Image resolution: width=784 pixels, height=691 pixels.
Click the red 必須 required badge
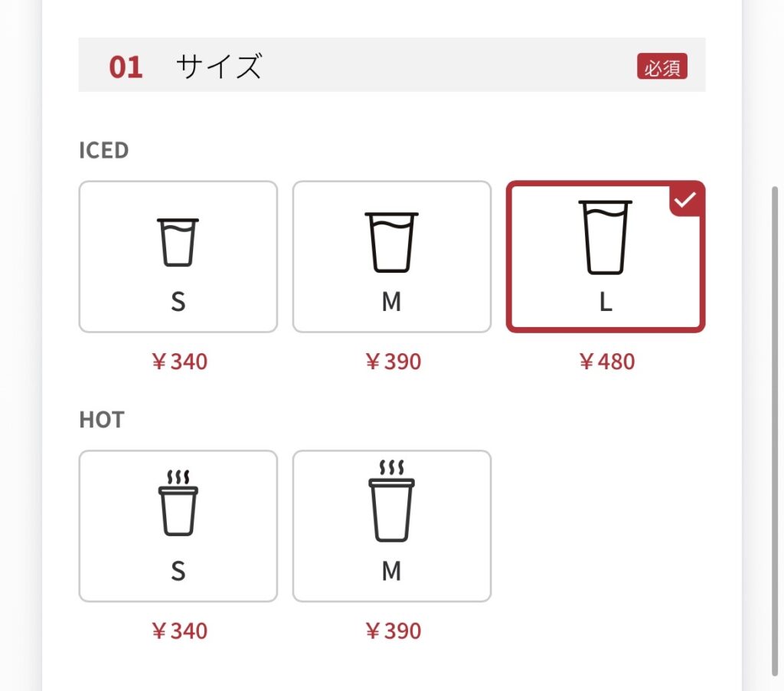pos(663,67)
